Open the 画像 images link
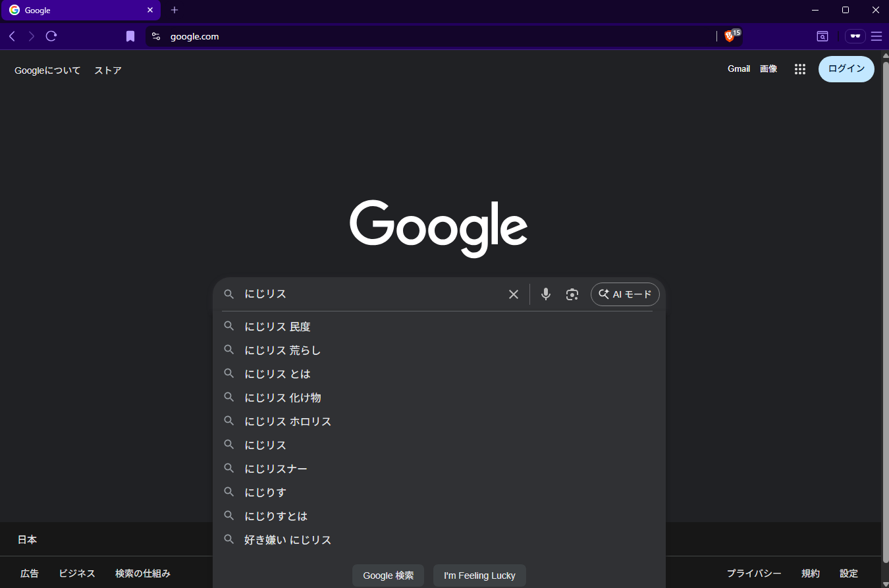This screenshot has width=889, height=588. 768,68
